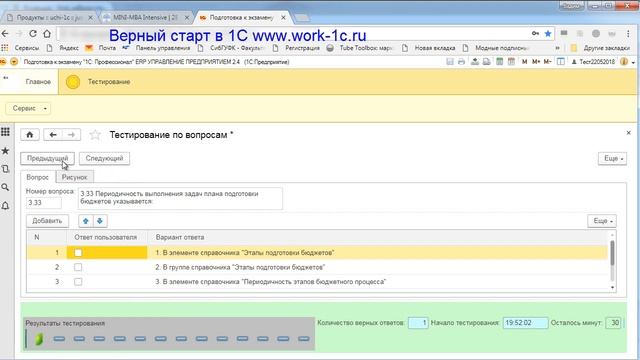Switch to the MINI-MBA Intensive browser tab
Image resolution: width=640 pixels, height=360 pixels.
tap(146, 18)
